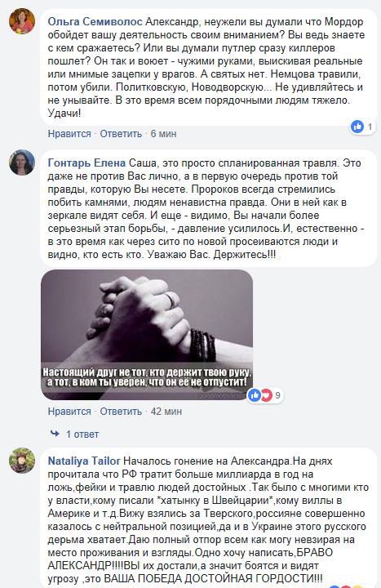View heart reaction icon on Елена's comment
Viewport: 381px width, 588px height.
[x=266, y=395]
